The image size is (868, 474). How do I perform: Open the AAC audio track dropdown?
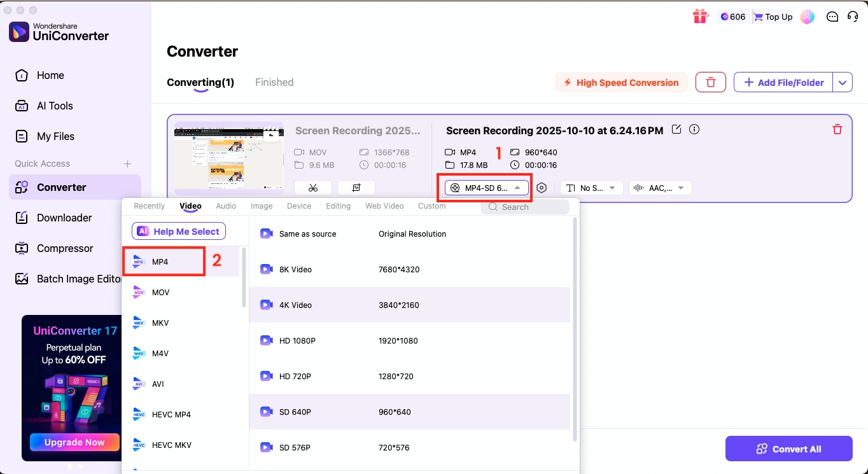[660, 187]
